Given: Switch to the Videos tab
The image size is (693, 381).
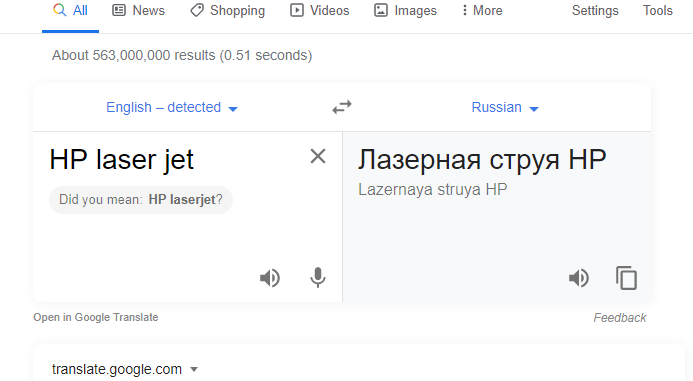Looking at the screenshot, I should point(320,11).
